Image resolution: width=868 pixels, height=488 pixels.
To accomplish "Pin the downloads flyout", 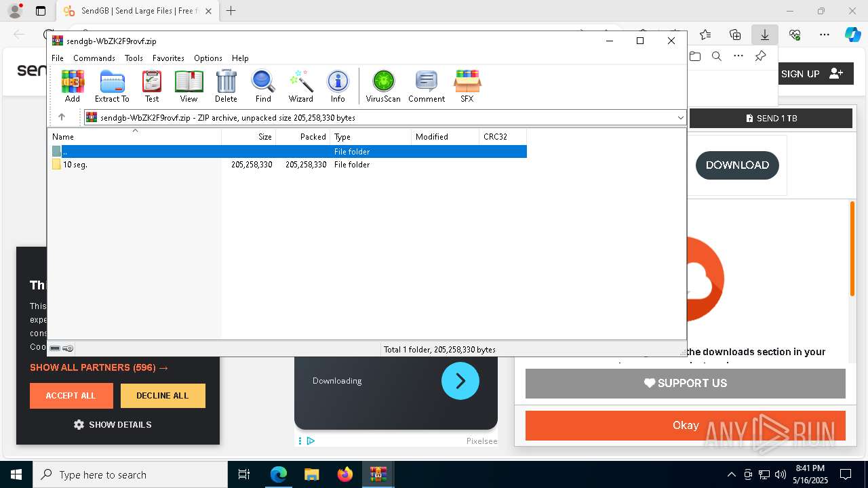I will (760, 56).
